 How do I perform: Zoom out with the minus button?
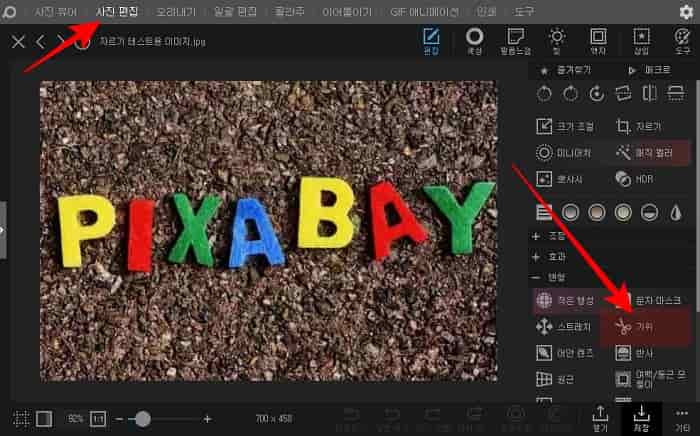coord(119,419)
